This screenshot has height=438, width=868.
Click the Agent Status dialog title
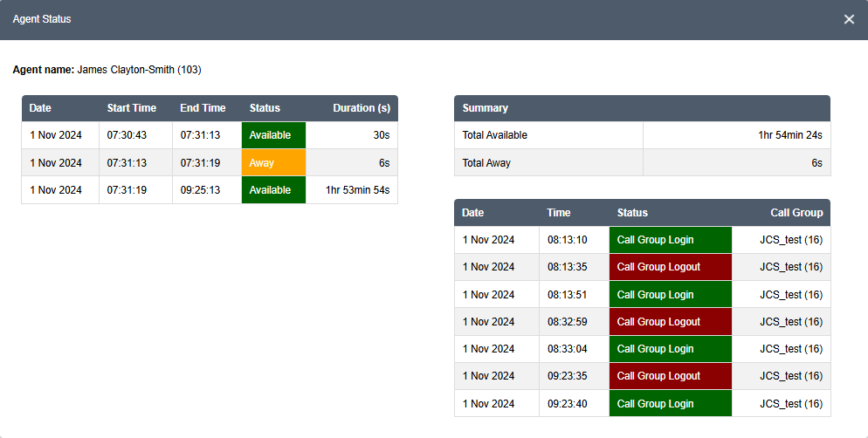tap(42, 19)
